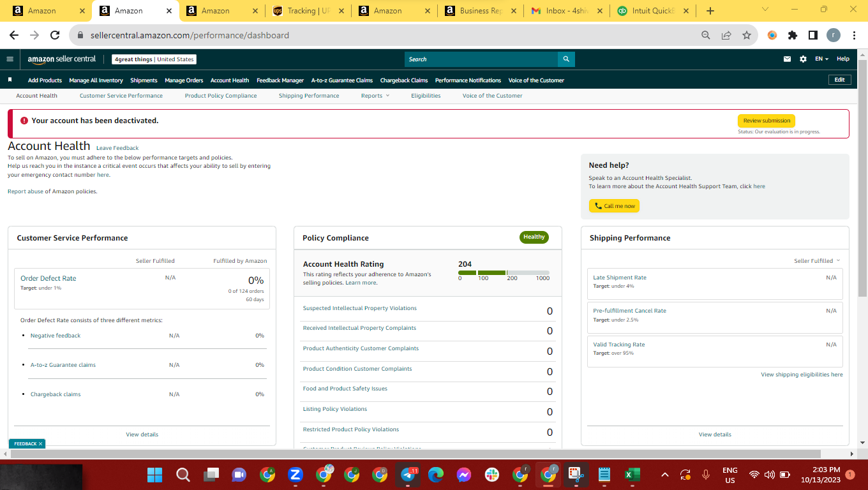Toggle the Chrome side panel icon
Screen dimensions: 868x490
pyautogui.click(x=813, y=36)
